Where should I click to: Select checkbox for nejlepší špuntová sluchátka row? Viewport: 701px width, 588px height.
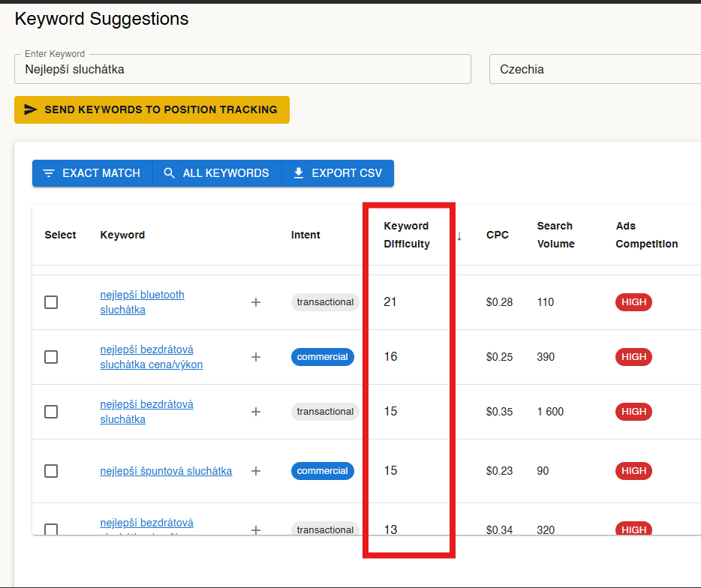coord(51,471)
